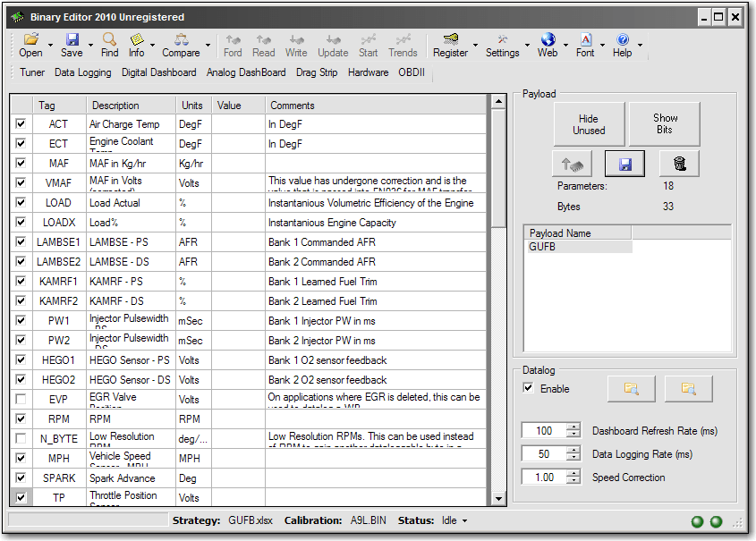Sort by the Tag column header
756x541 pixels.
(59, 105)
